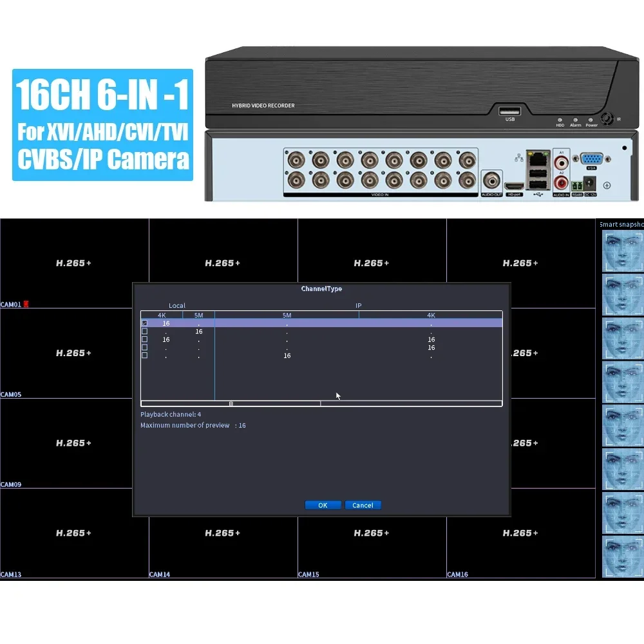
Task: Select the CAM16 preview pane
Action: coord(521,533)
